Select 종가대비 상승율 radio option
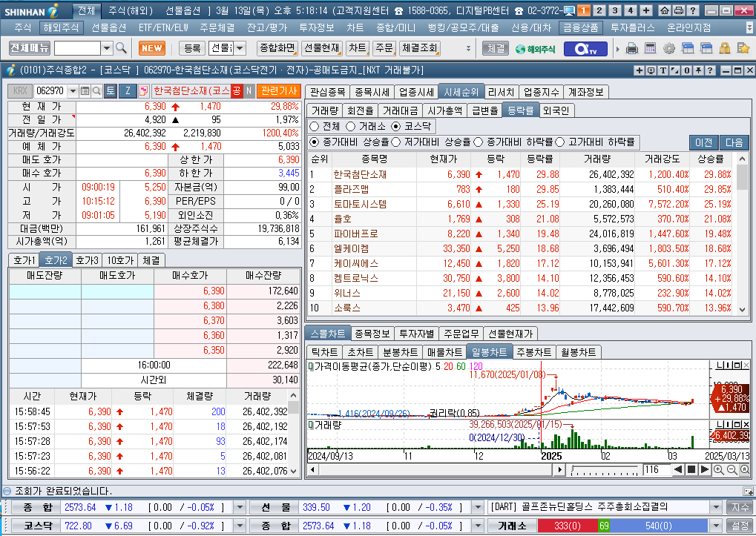The height and width of the screenshot is (536, 756). point(315,142)
